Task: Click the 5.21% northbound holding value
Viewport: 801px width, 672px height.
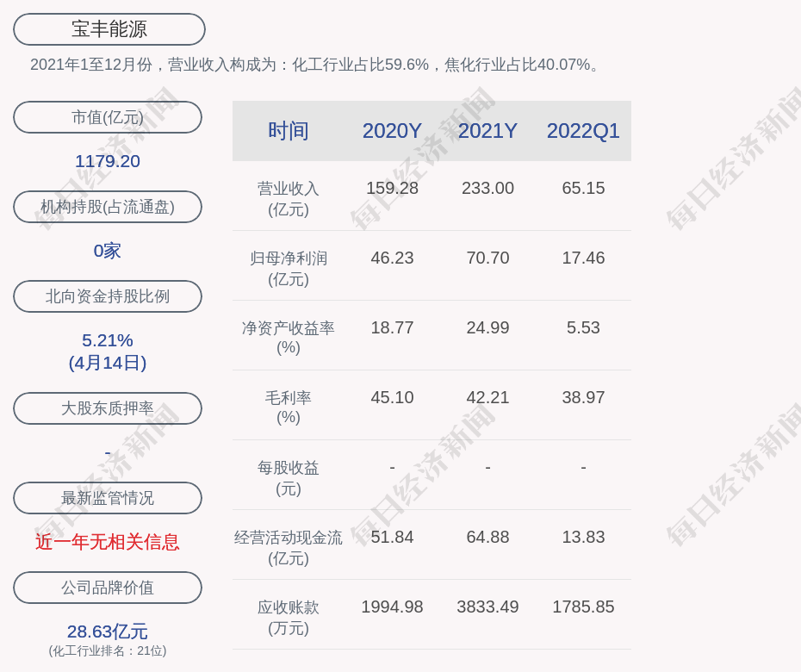Action: click(x=108, y=339)
